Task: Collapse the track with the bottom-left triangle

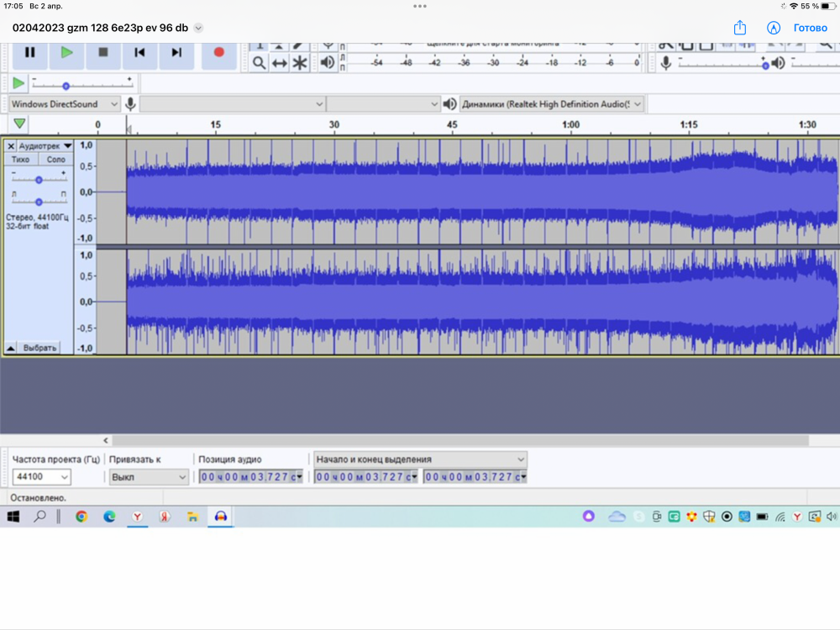Action: (11, 347)
